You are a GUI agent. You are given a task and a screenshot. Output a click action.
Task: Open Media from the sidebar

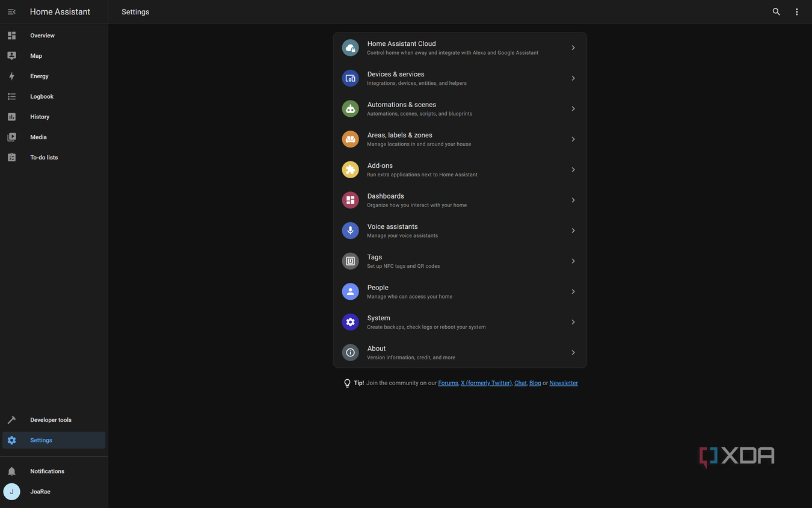[38, 137]
